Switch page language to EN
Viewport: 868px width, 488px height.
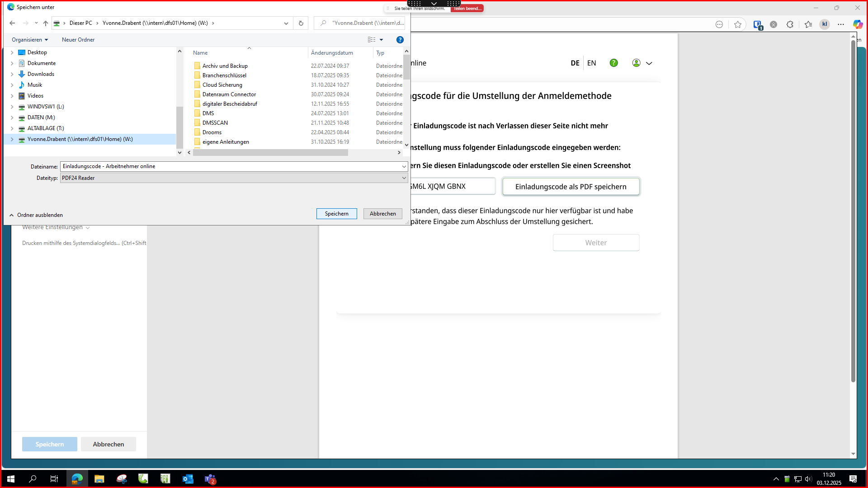point(591,63)
